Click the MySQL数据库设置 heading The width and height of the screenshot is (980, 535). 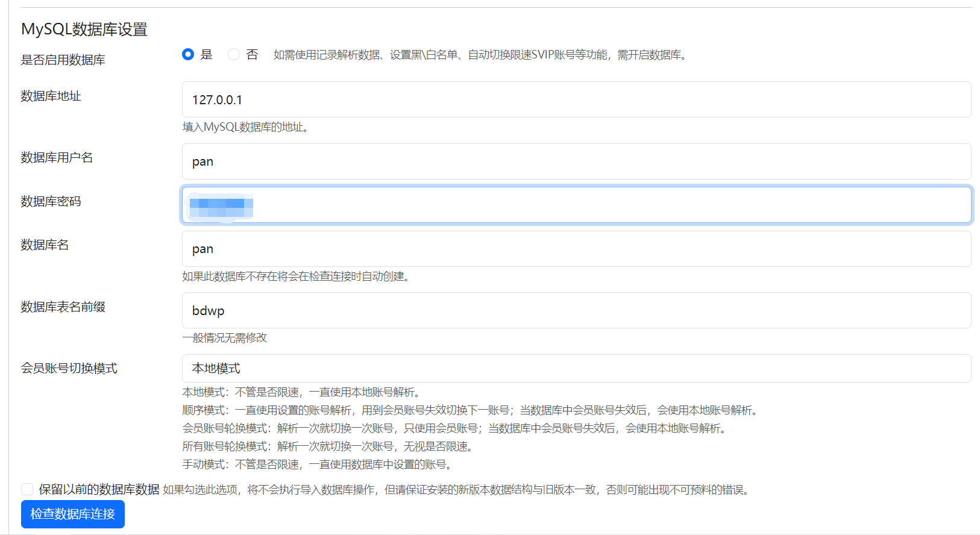click(84, 29)
